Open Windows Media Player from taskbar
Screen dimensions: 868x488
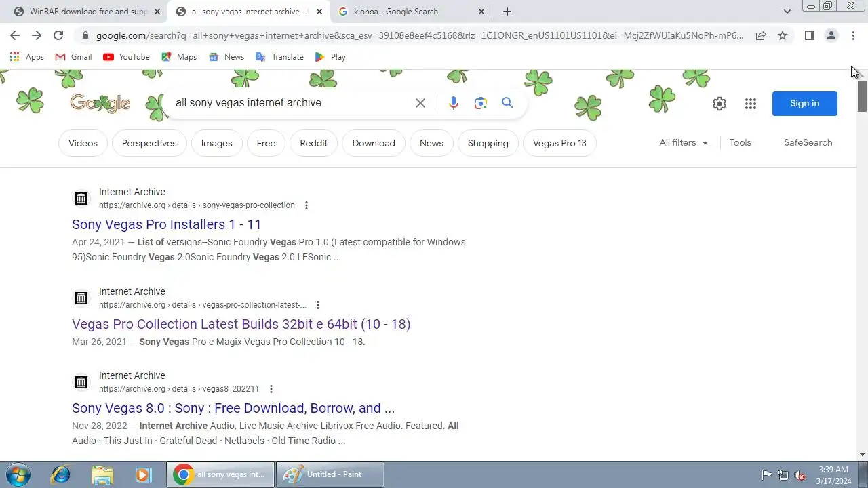143,474
